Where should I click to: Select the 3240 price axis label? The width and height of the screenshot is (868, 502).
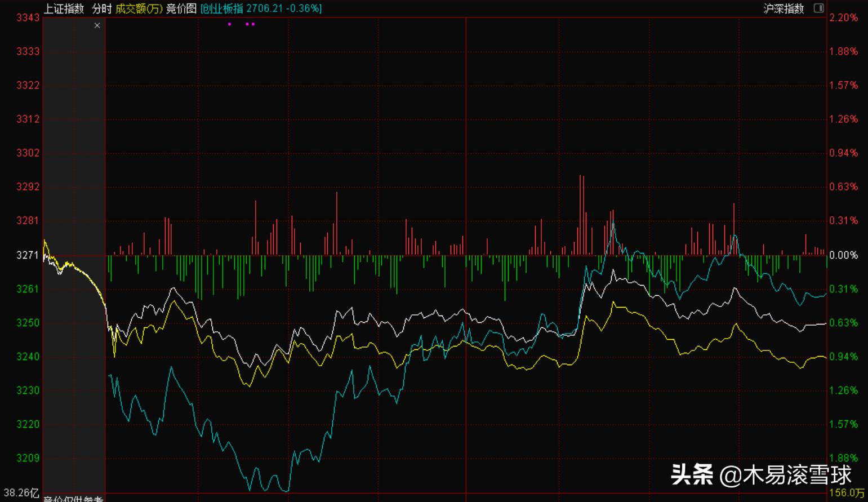pyautogui.click(x=28, y=357)
